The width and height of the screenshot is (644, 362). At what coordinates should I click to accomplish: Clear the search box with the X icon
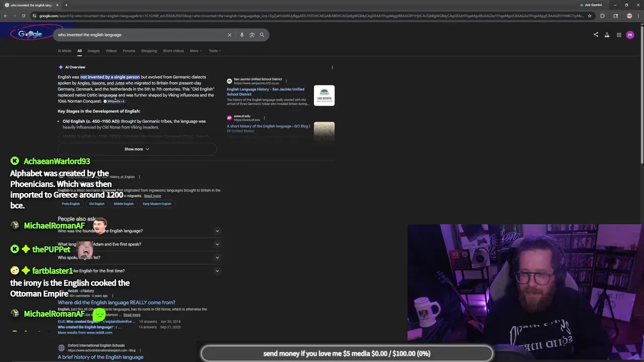pyautogui.click(x=229, y=35)
